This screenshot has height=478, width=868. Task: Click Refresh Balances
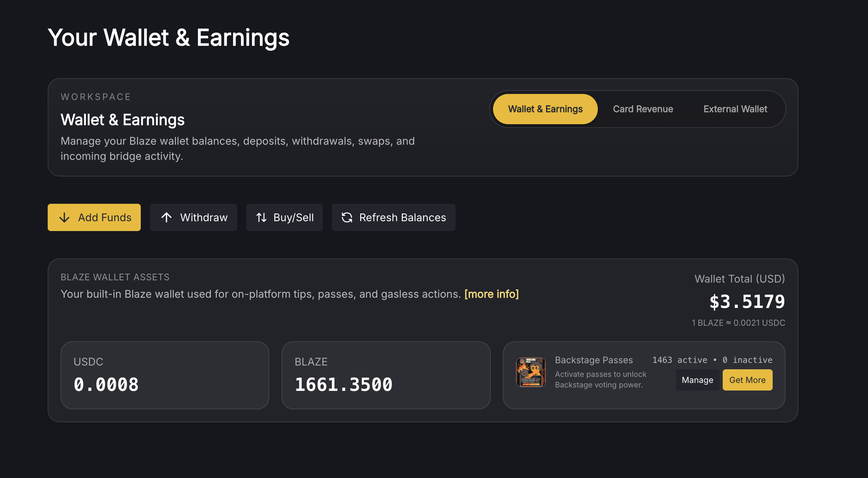tap(394, 217)
